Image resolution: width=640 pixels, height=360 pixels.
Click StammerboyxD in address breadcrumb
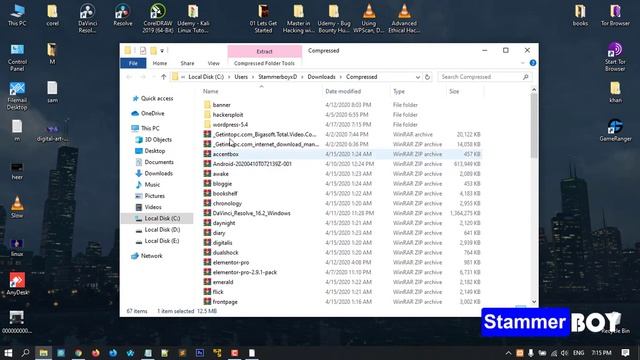pyautogui.click(x=278, y=77)
